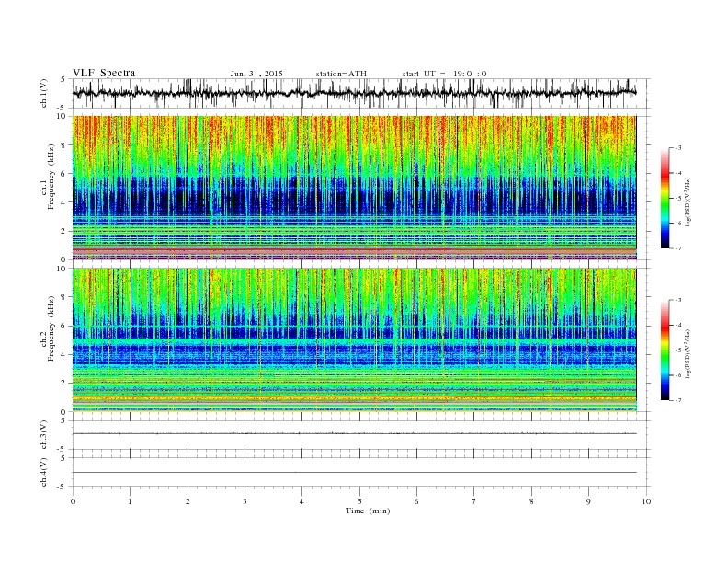Click the "8" kHz tick on ch.2 spectrogram

(x=63, y=297)
